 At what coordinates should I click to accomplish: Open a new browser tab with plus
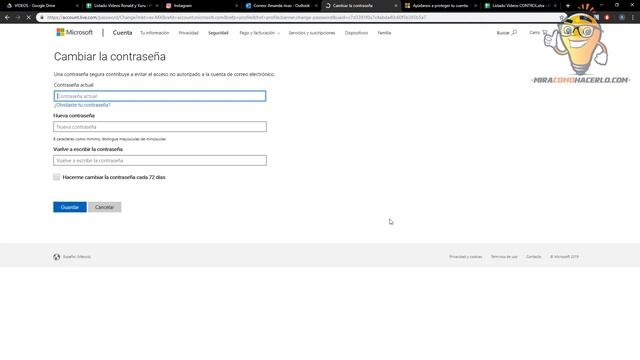(x=568, y=6)
